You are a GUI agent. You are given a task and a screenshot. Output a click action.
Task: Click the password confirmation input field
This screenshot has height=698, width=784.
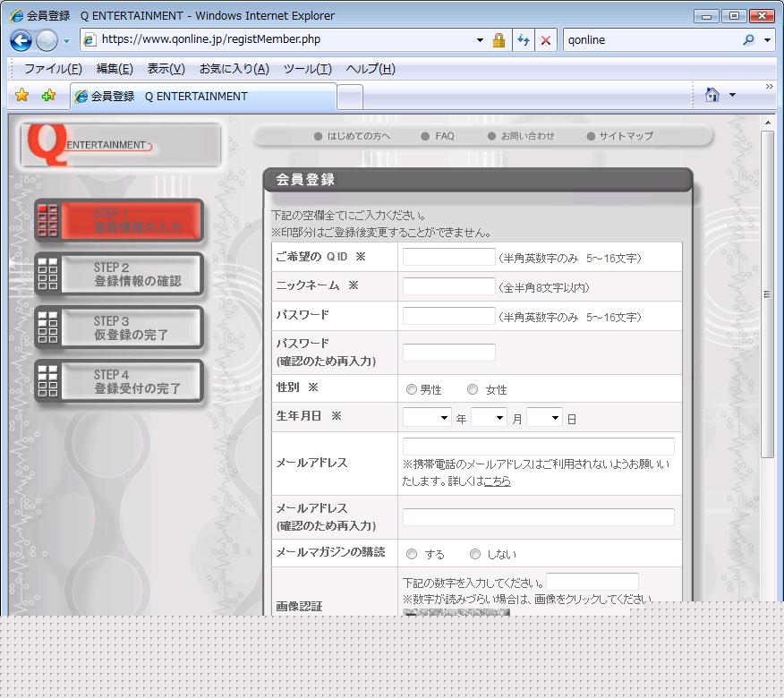[449, 353]
